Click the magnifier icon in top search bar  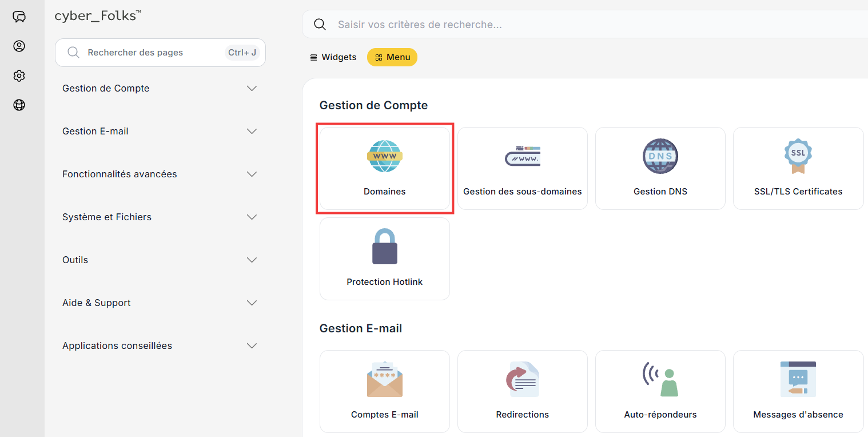(x=320, y=25)
